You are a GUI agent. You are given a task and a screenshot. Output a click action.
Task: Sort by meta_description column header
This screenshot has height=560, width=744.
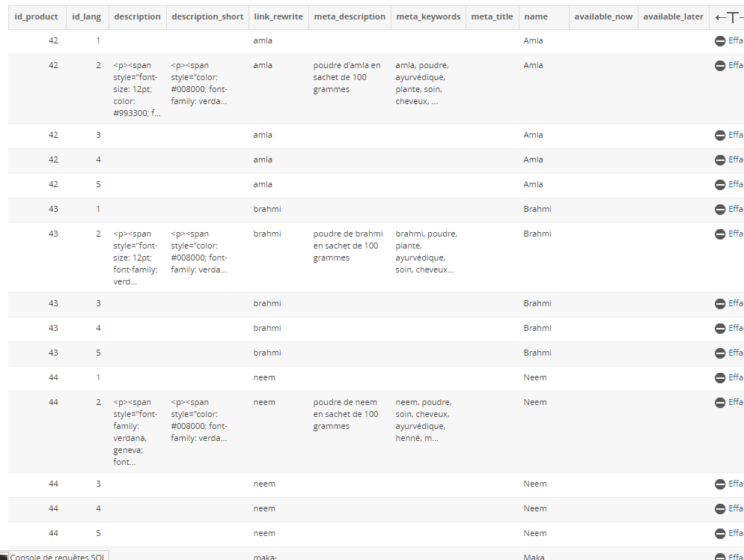[x=350, y=16]
